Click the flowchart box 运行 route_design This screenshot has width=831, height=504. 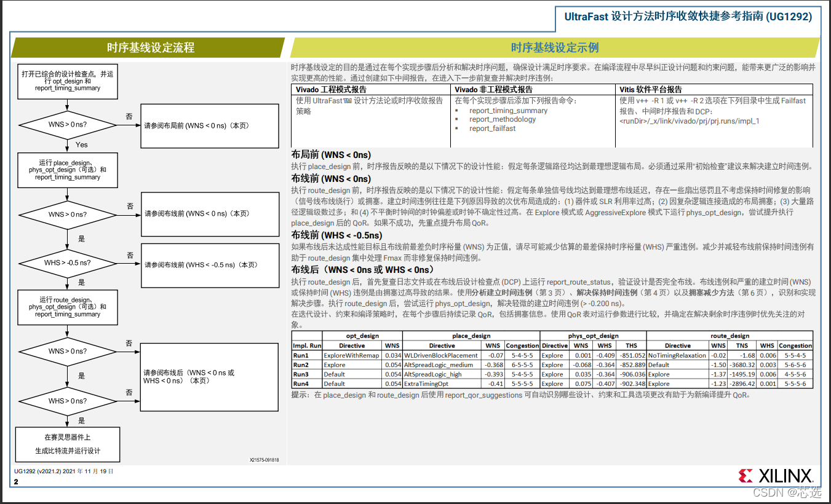[x=68, y=307]
